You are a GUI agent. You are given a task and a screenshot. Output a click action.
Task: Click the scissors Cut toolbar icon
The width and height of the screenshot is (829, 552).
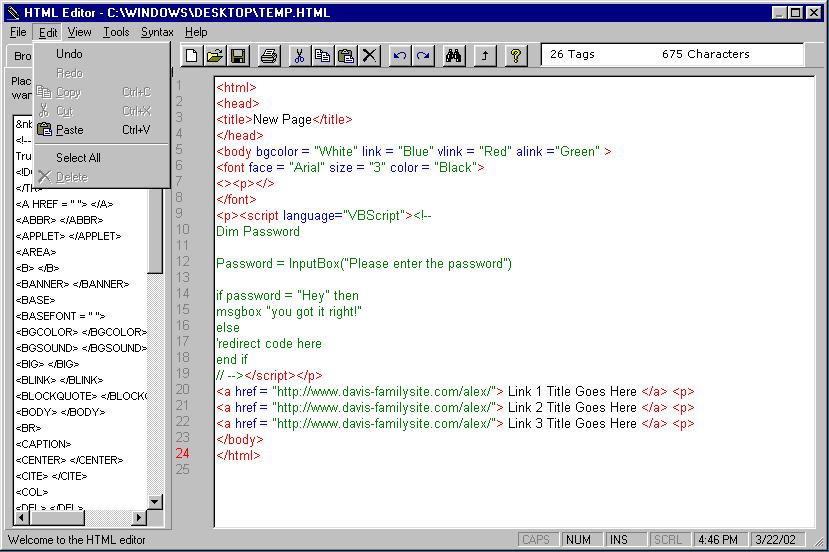pos(299,56)
